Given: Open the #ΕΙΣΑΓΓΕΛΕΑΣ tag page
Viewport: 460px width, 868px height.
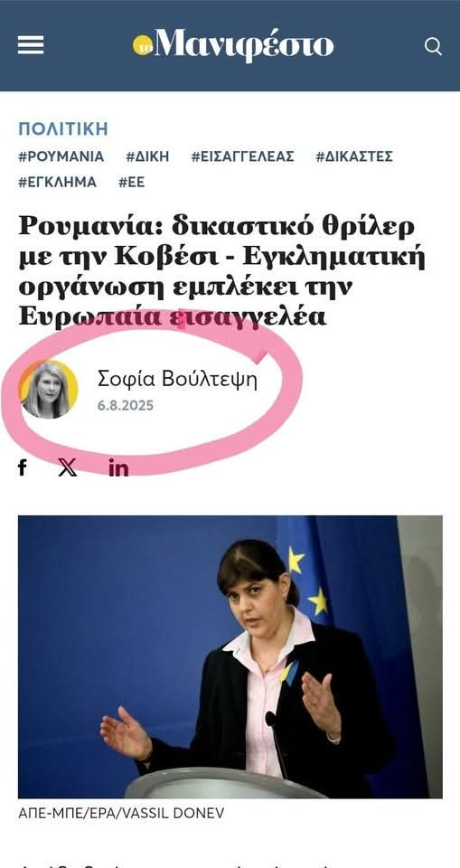Looking at the screenshot, I should click(242, 156).
